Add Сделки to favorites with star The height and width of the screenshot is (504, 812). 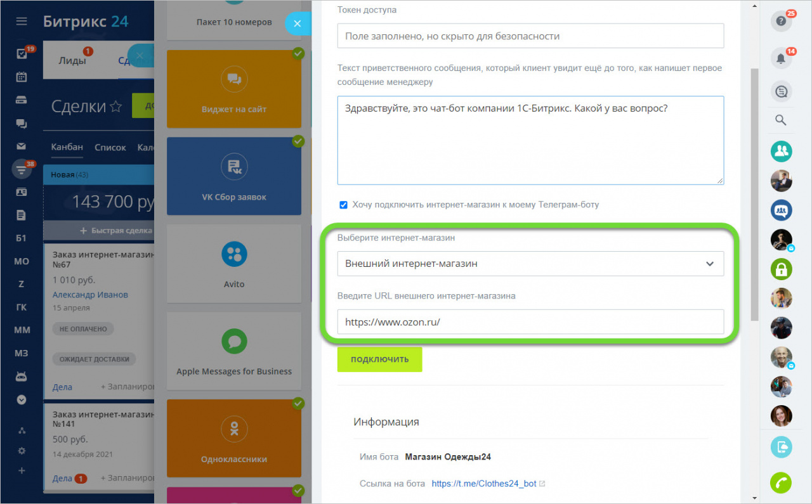(115, 107)
